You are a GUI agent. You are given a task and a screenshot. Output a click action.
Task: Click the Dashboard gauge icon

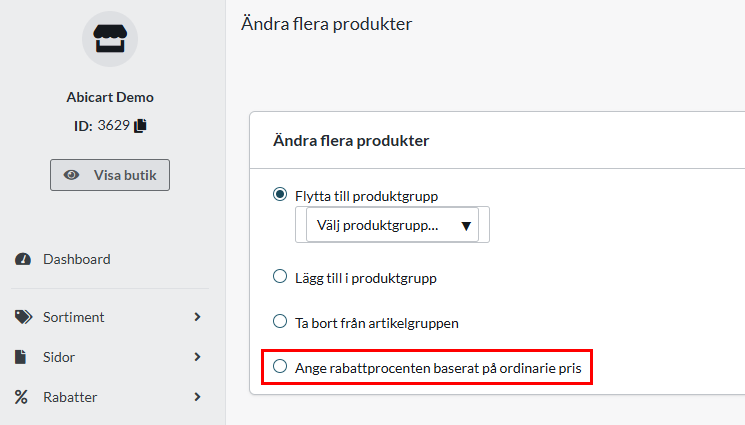click(x=23, y=259)
